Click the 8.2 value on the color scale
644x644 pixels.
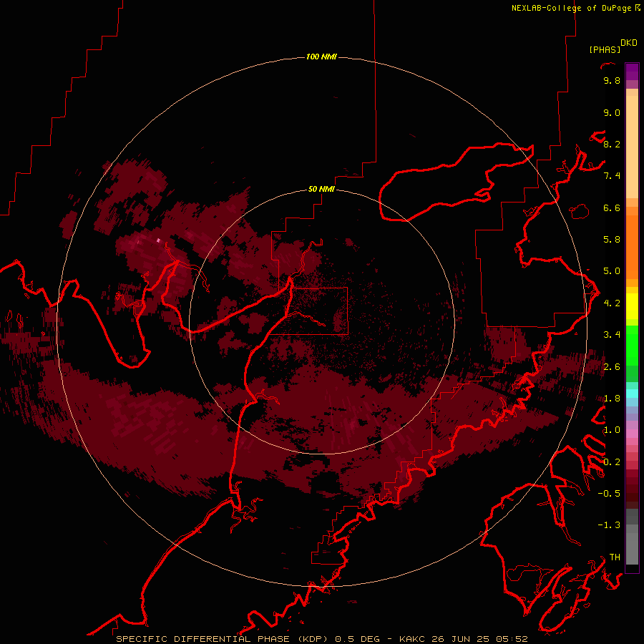pos(612,144)
